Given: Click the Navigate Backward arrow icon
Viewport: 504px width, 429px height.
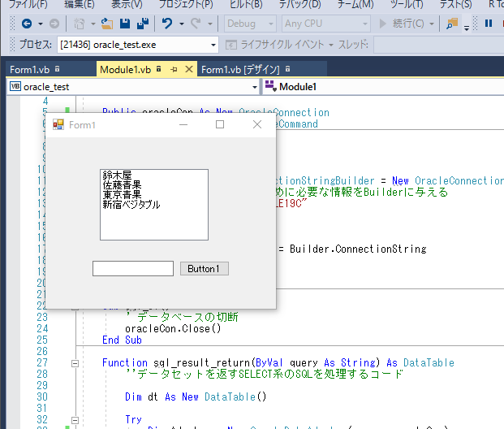Looking at the screenshot, I should (27, 24).
